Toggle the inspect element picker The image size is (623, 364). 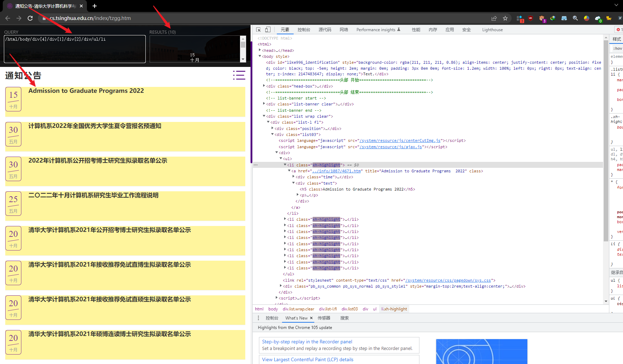tap(259, 30)
